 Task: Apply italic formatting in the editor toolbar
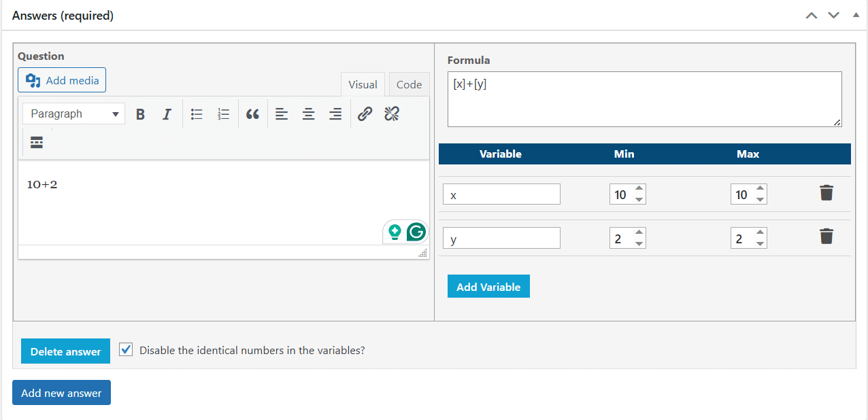point(167,114)
